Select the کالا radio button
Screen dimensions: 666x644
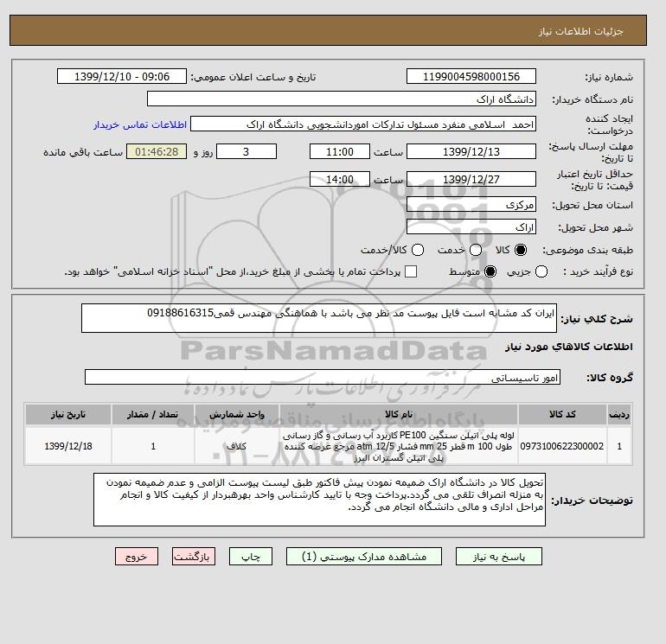(521, 250)
